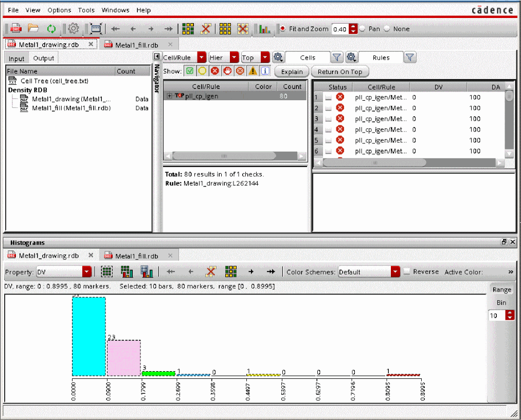The height and width of the screenshot is (420, 521).
Task: Open folder icon in main toolbar
Action: [33, 29]
